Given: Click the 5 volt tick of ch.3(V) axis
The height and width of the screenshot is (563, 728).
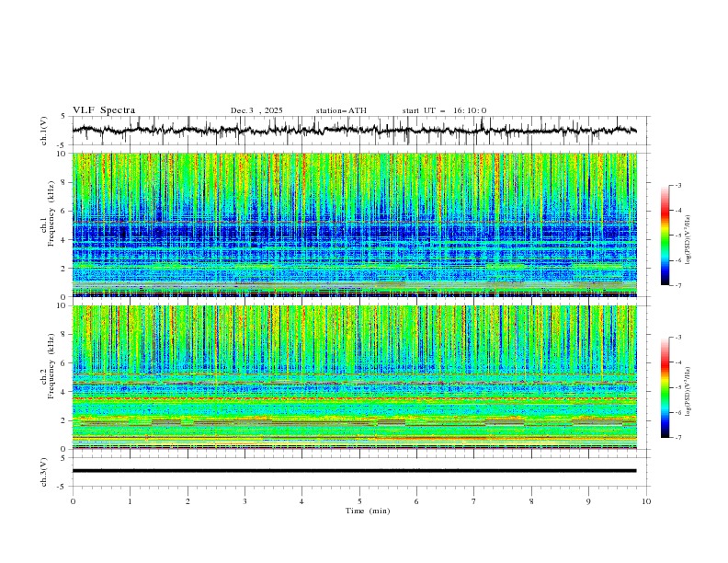Looking at the screenshot, I should click(64, 457).
